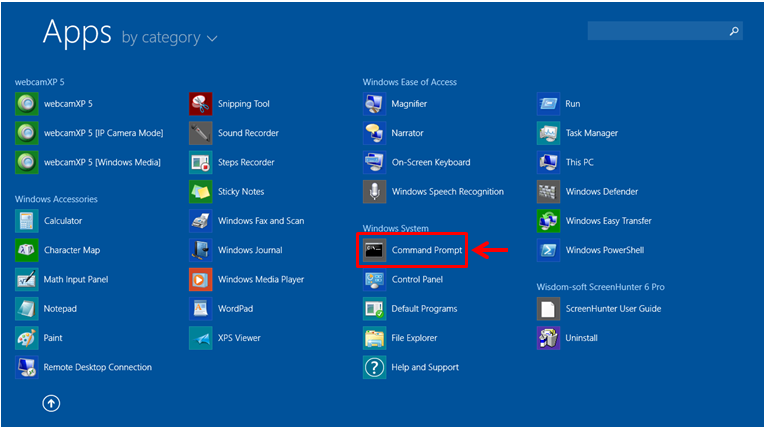This screenshot has height=428, width=766.
Task: Click the search magnifier button
Action: [734, 31]
